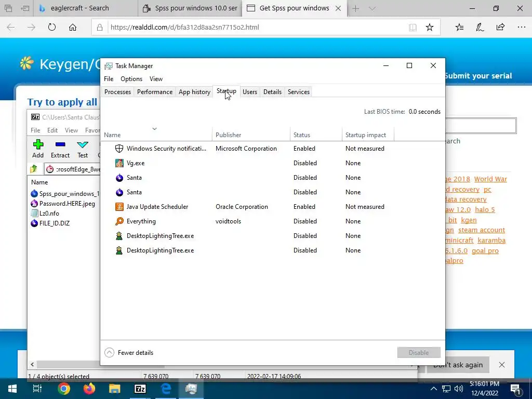Open Task View on the taskbar
Screen dimensions: 532x399
[x=37, y=389]
